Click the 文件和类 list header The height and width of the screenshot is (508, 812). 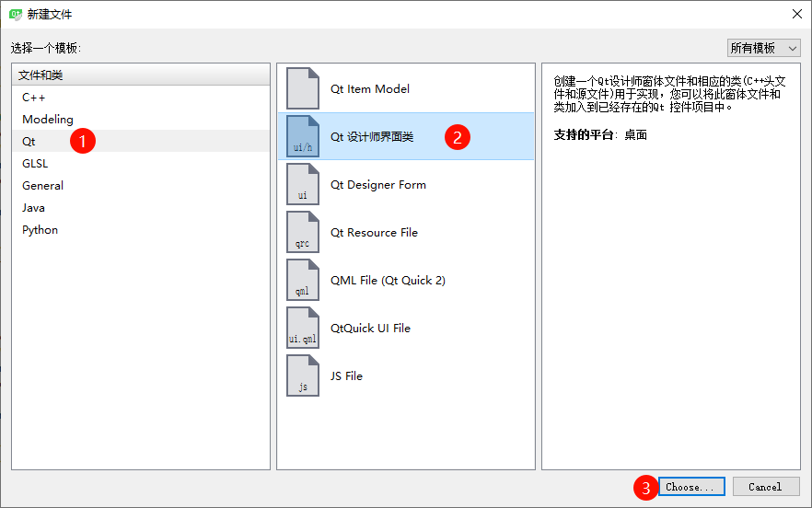(x=141, y=75)
